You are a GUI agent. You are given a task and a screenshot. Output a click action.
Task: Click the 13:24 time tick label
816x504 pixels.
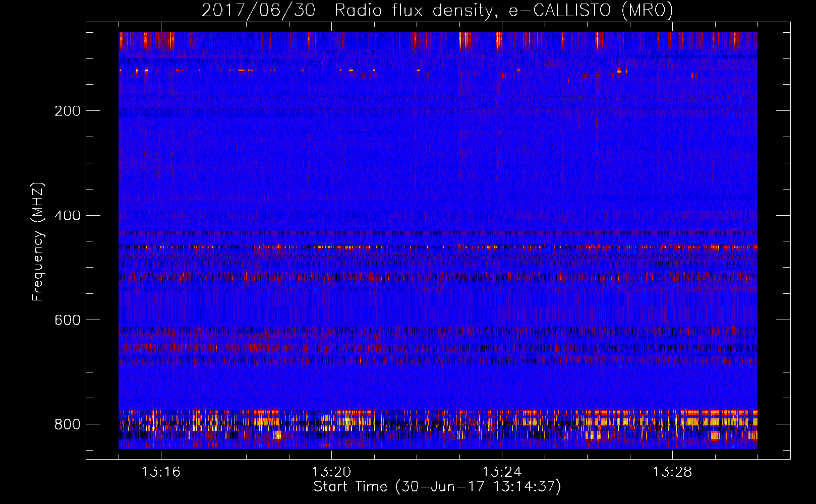click(502, 472)
